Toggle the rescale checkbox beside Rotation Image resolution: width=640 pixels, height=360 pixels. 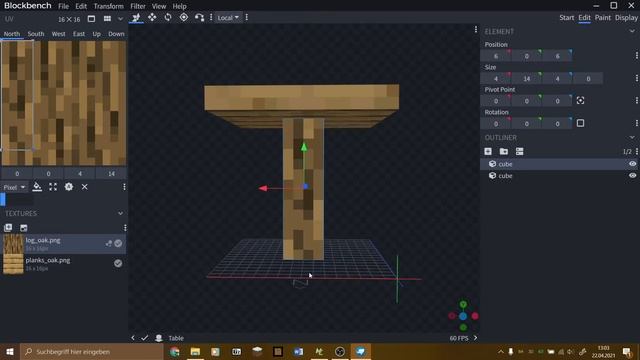point(580,123)
